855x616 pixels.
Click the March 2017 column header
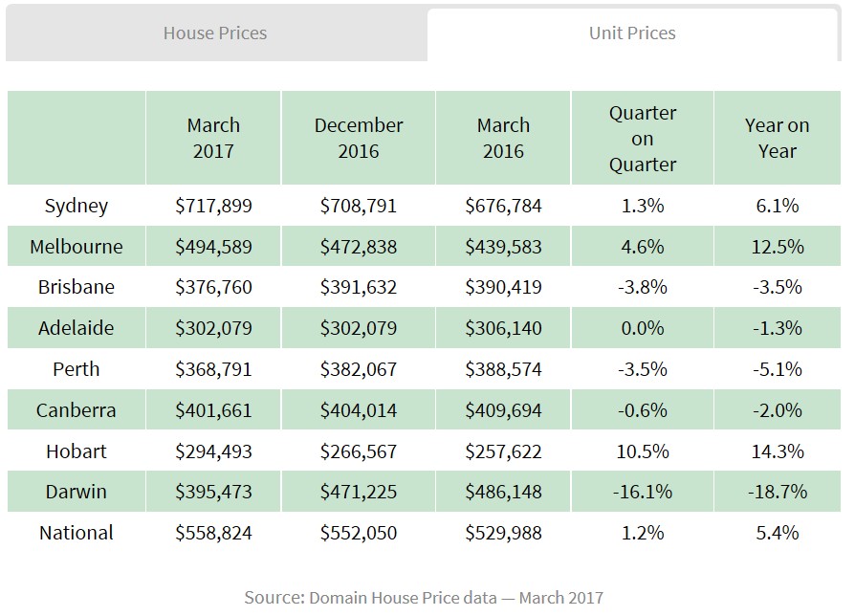coord(213,138)
